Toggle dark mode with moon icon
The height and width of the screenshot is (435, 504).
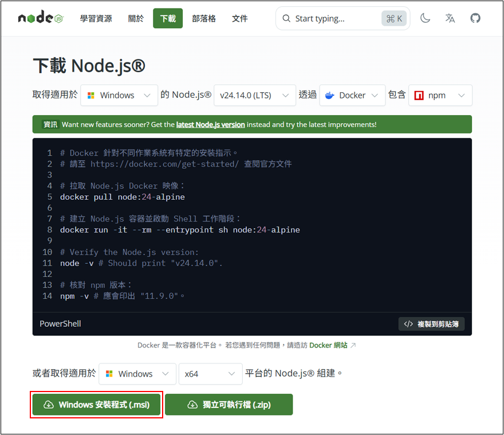425,18
